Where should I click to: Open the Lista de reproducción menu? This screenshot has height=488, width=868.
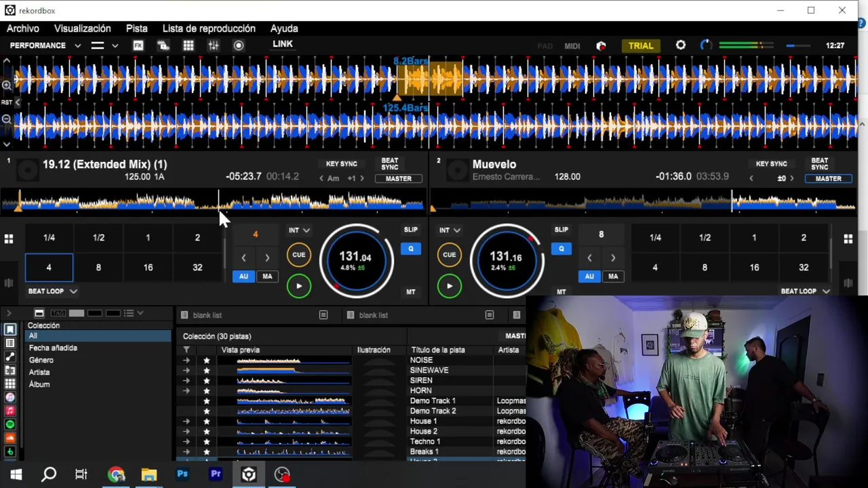(x=209, y=28)
